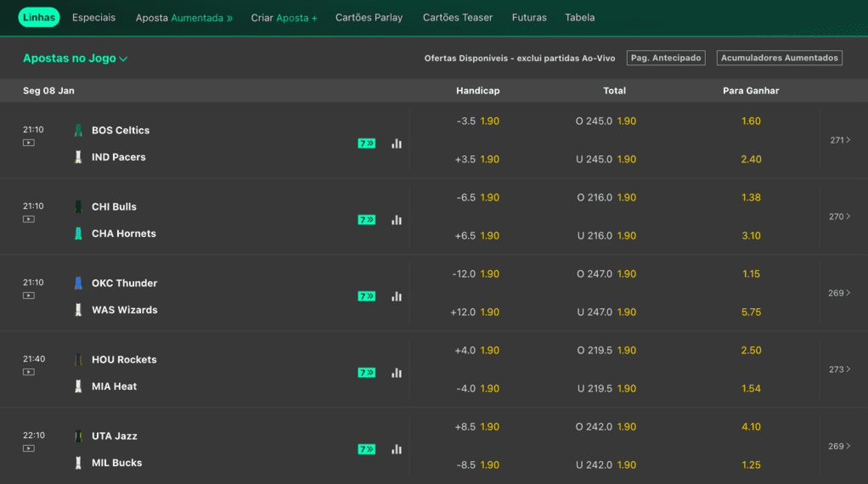Select the Linhas tab
Screen dimensions: 868x484
(39, 17)
